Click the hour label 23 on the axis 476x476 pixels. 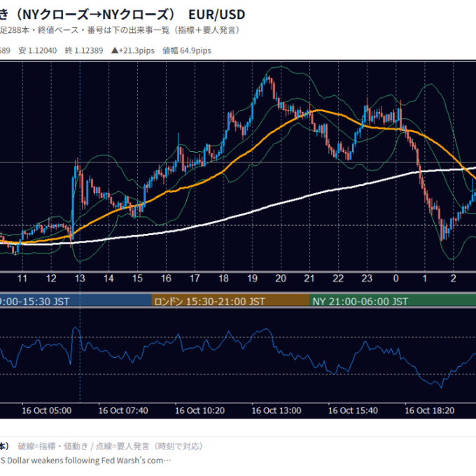click(x=367, y=279)
